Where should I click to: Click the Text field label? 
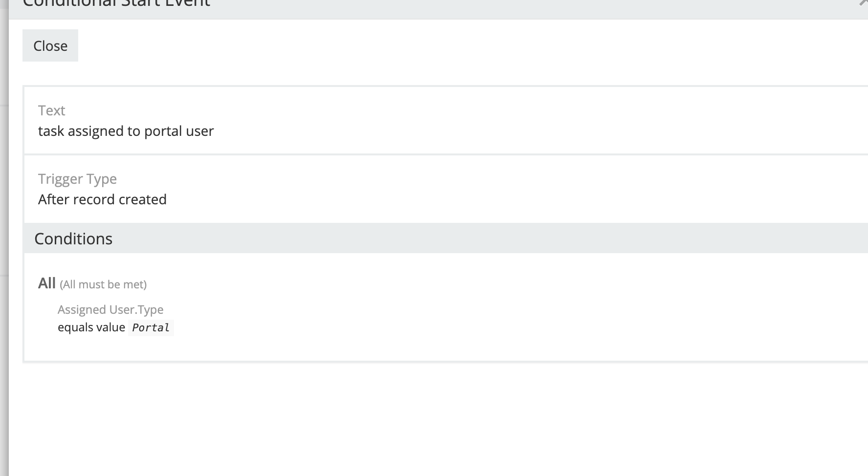(51, 110)
